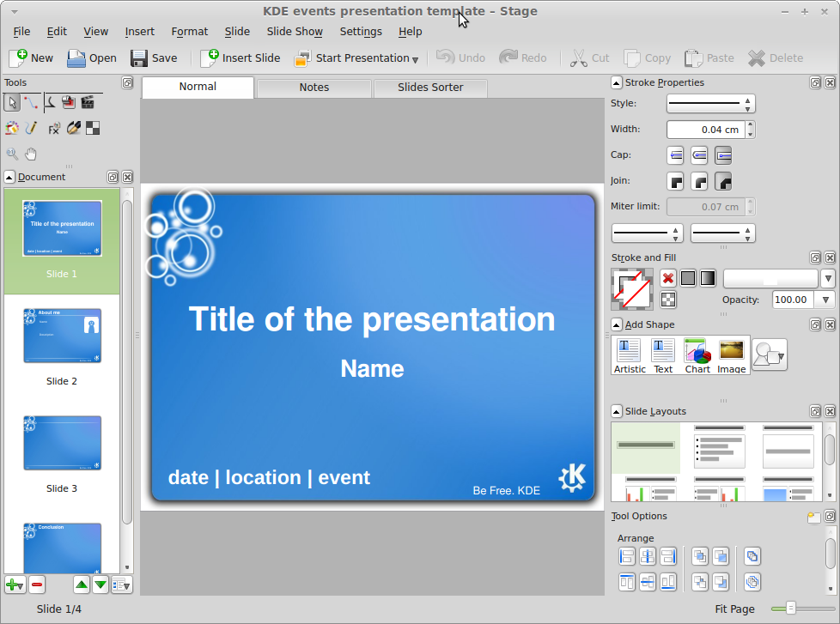Image resolution: width=840 pixels, height=624 pixels.
Task: Select the solid color fill button
Action: (x=688, y=278)
